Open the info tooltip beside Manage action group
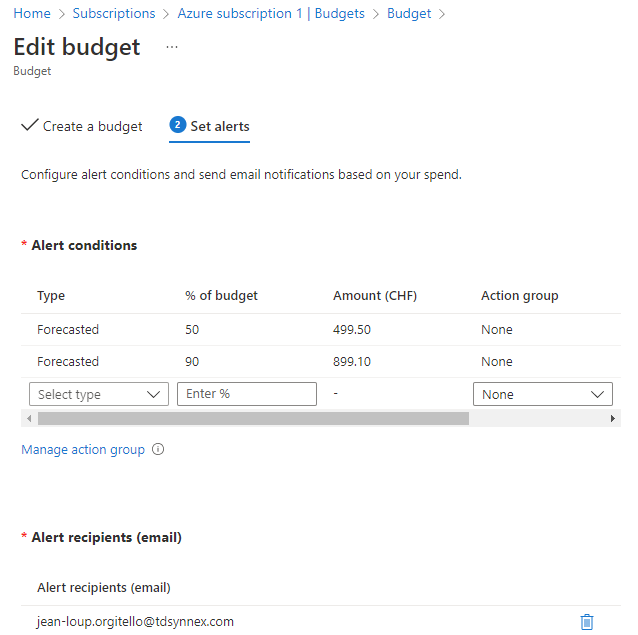This screenshot has width=638, height=635. 158,450
